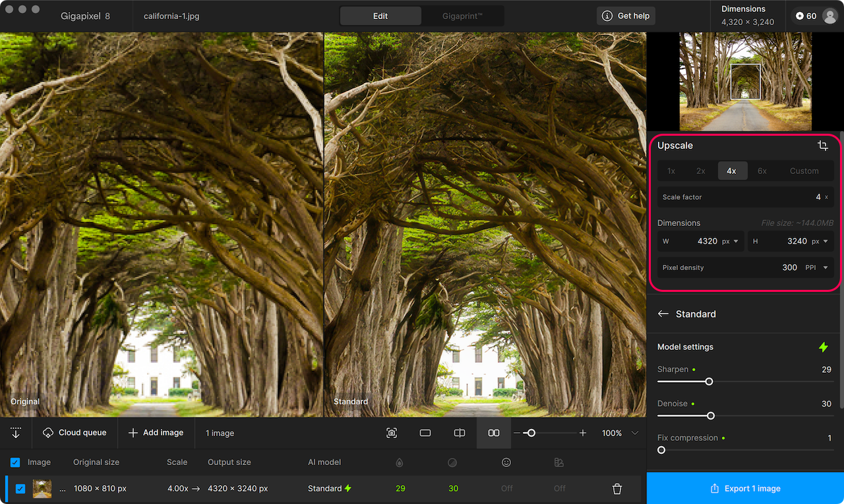This screenshot has width=844, height=504.
Task: Switch to split slider view
Action: point(460,433)
